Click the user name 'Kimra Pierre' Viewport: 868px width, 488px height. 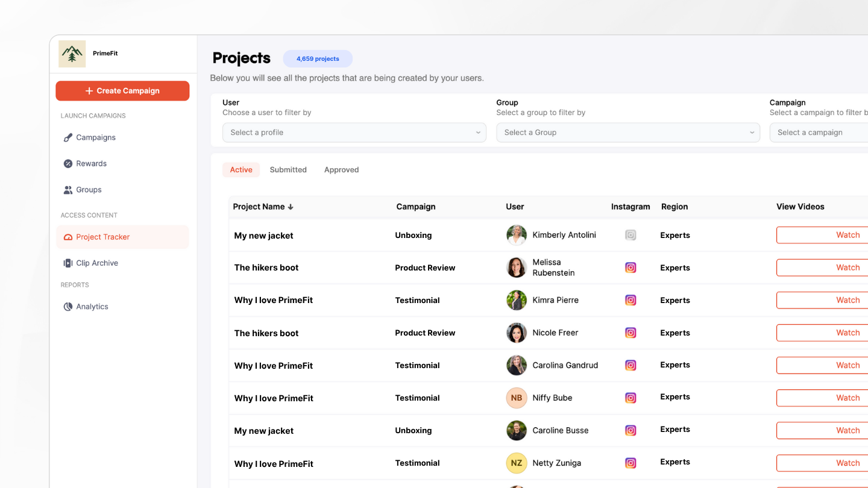(555, 300)
